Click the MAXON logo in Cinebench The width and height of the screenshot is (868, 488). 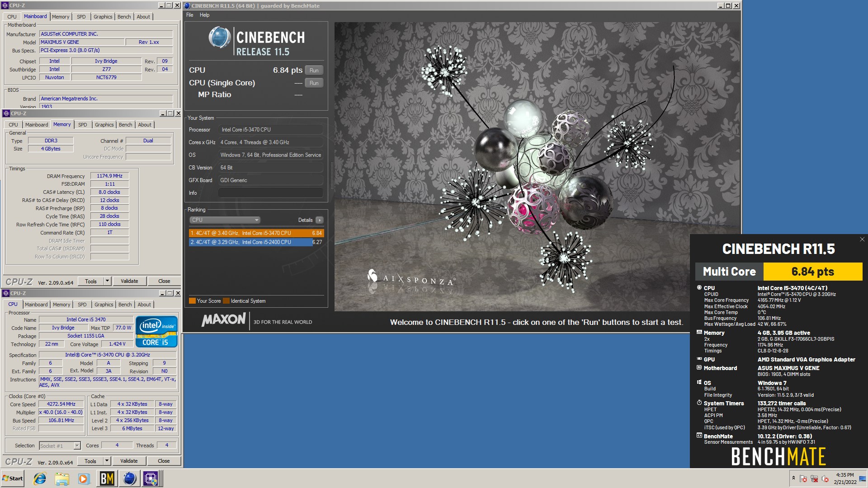(x=223, y=320)
